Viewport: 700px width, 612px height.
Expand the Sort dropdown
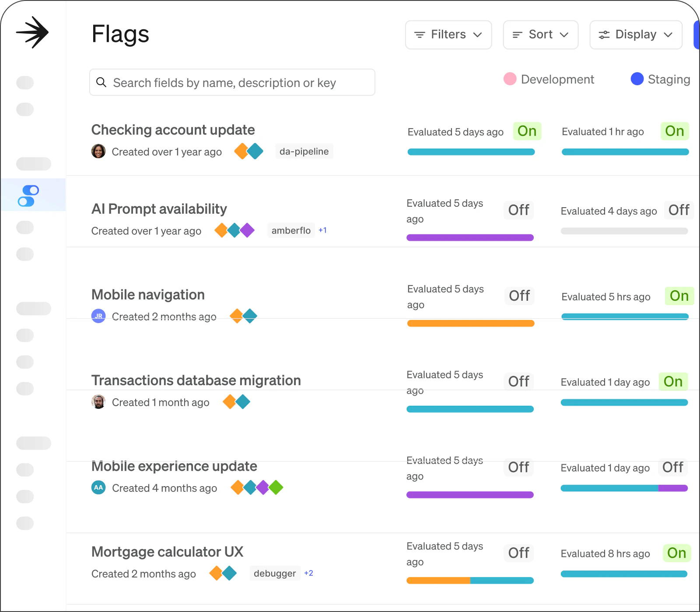(x=540, y=35)
